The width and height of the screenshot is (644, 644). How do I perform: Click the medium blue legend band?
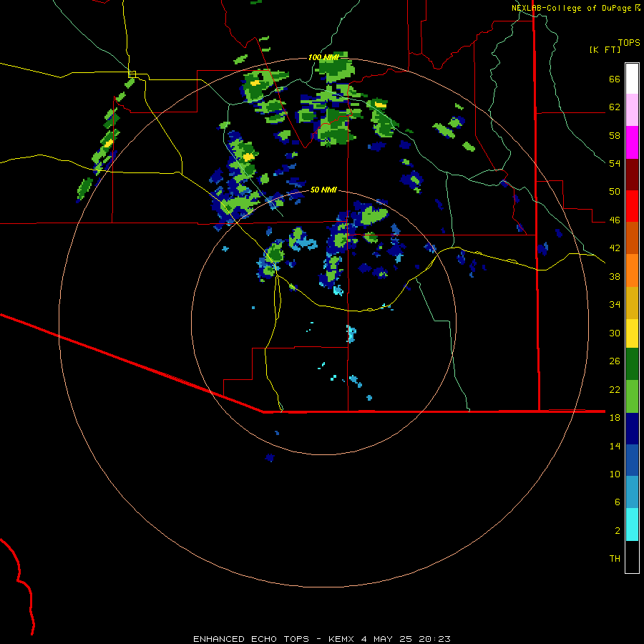point(632,460)
